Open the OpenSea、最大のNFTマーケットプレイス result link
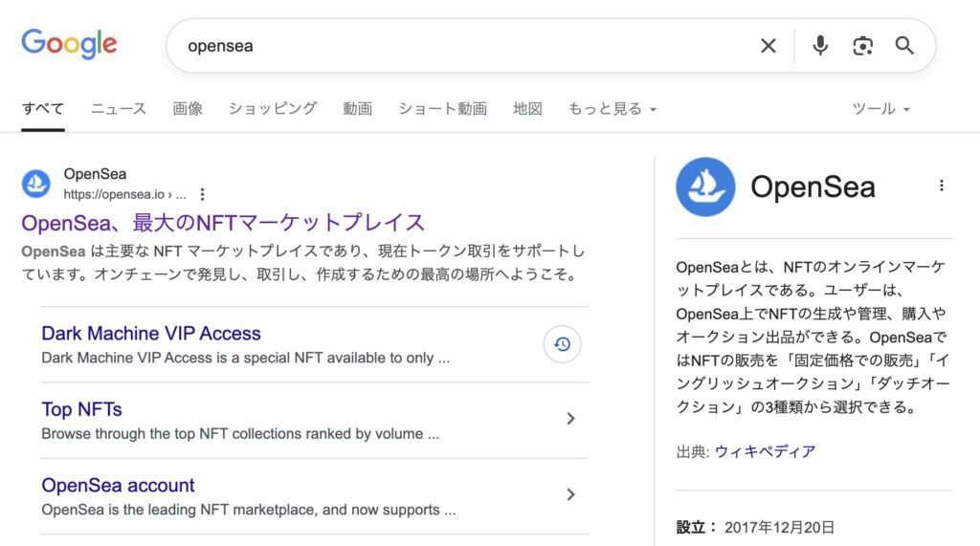 [x=223, y=223]
